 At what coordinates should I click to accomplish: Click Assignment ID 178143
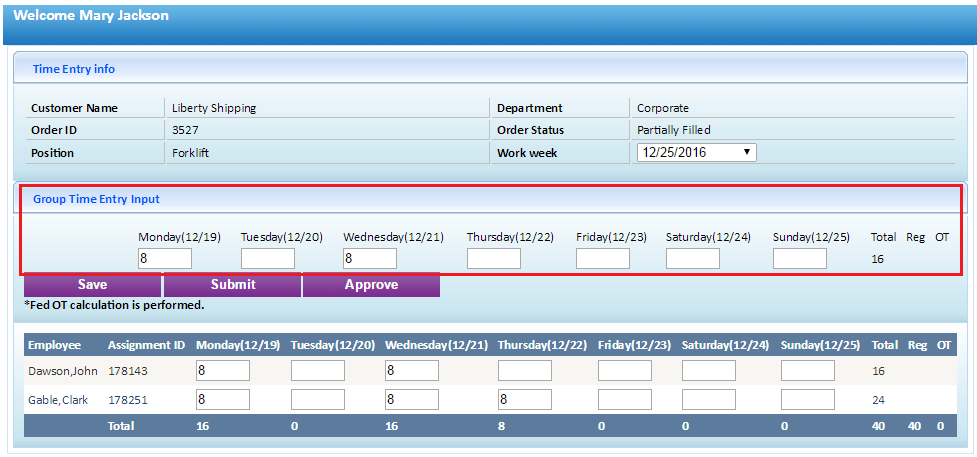click(128, 371)
